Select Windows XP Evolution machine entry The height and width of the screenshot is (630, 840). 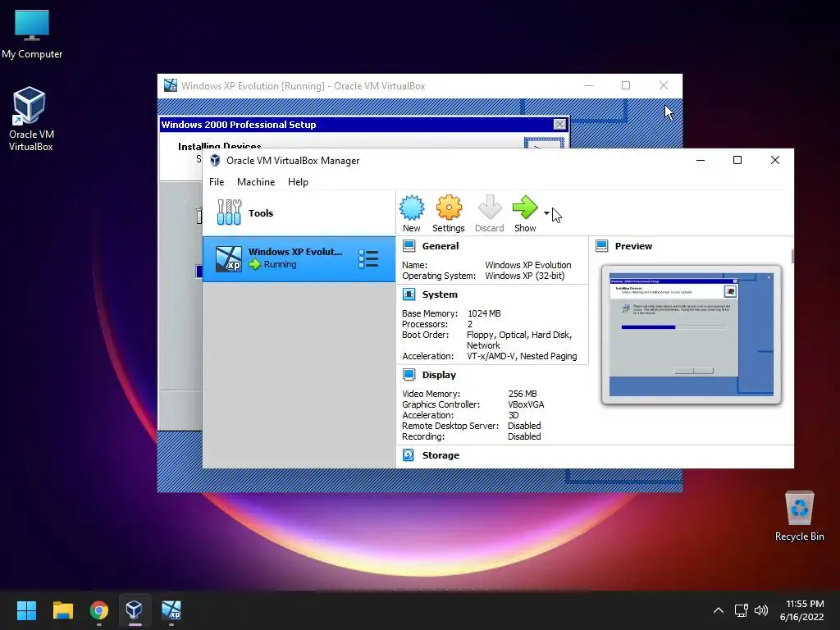coord(299,258)
